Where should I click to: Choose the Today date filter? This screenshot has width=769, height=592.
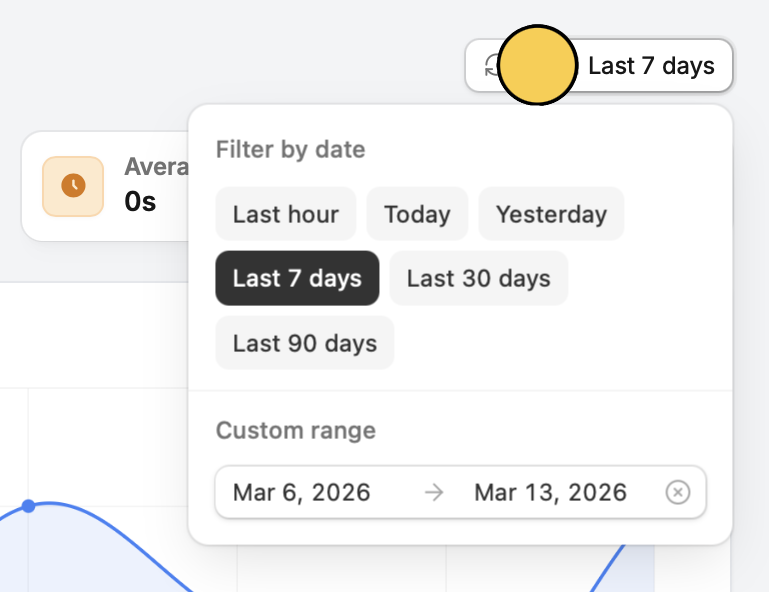click(x=417, y=214)
